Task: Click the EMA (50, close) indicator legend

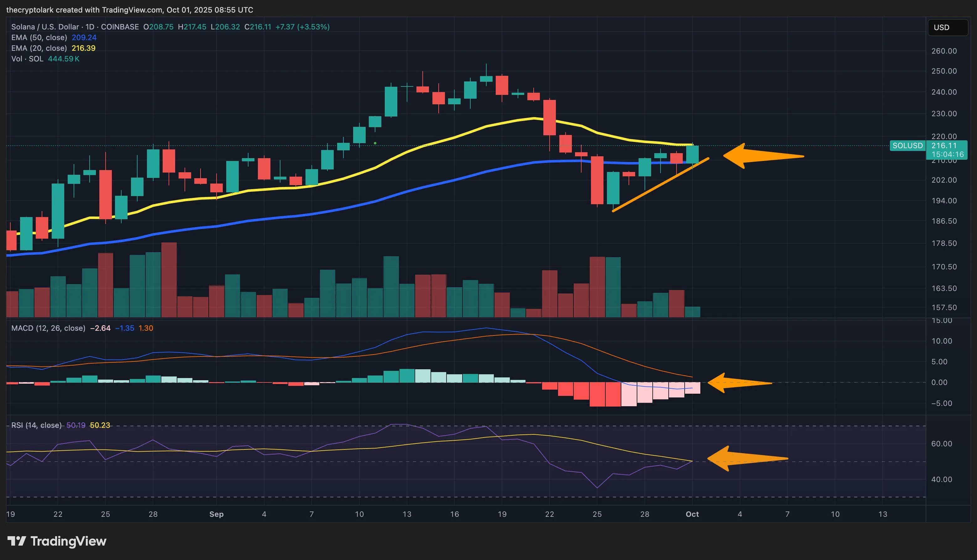Action: [x=39, y=37]
